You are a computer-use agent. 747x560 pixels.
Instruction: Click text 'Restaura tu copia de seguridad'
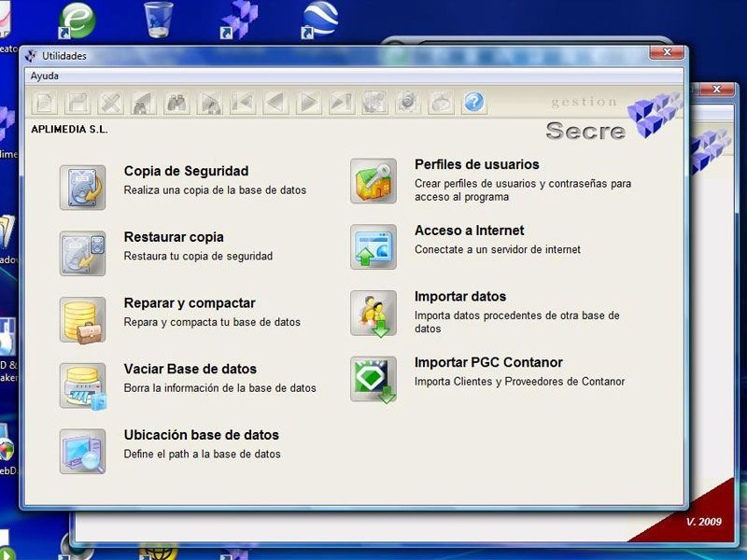click(x=198, y=256)
